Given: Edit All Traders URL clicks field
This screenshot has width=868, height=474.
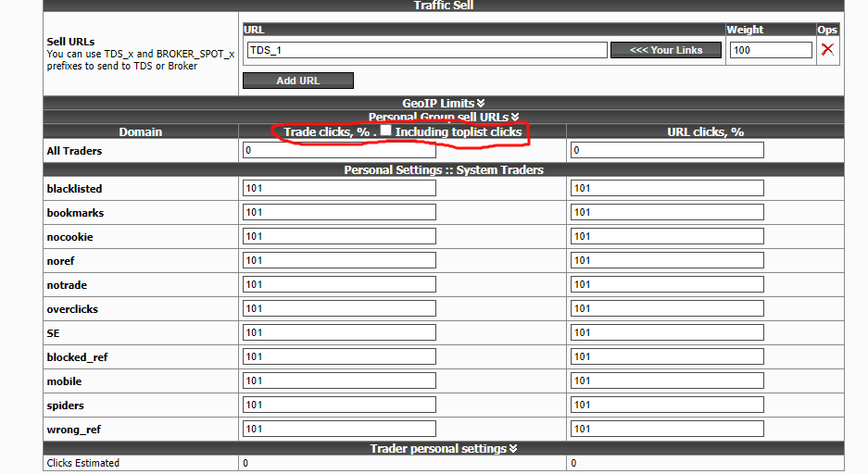Looking at the screenshot, I should coord(667,150).
